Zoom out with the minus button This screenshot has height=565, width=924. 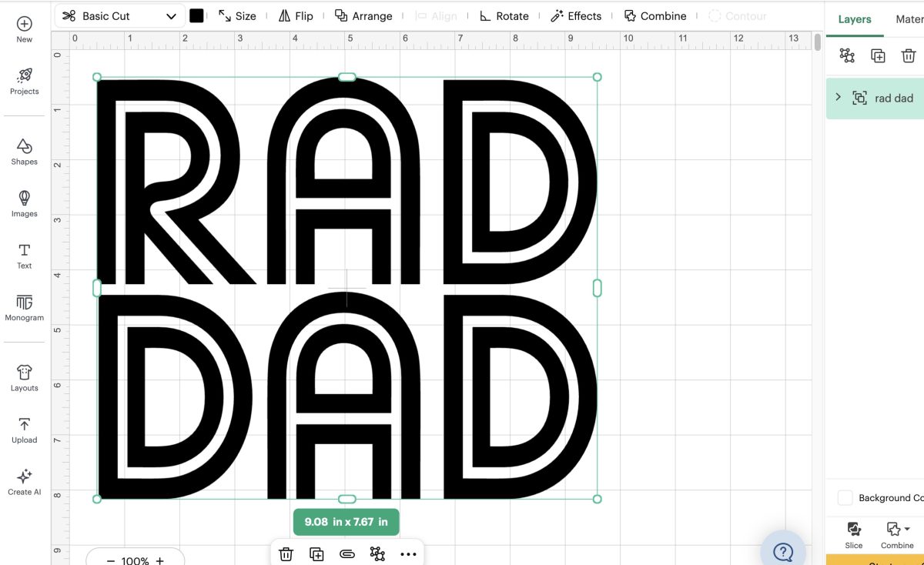pyautogui.click(x=111, y=561)
